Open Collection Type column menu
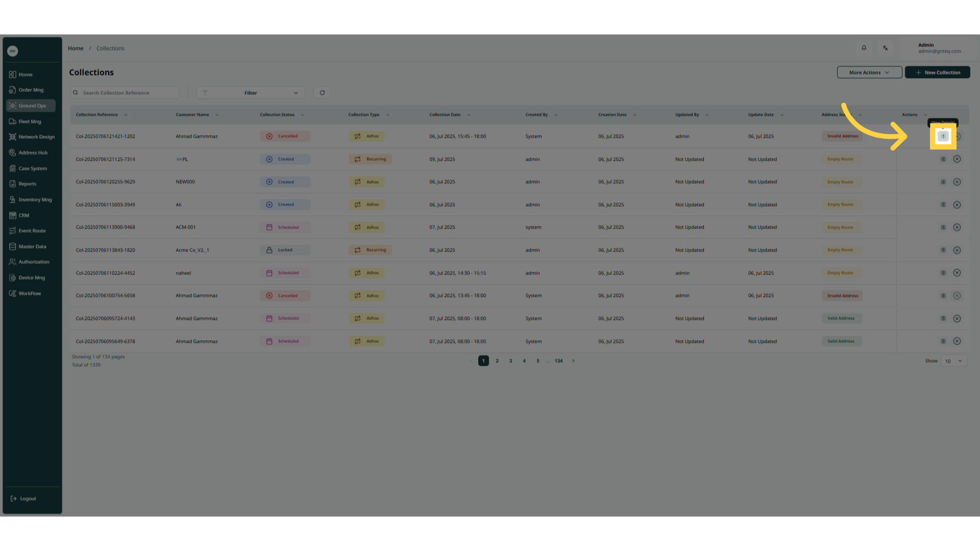This screenshot has width=980, height=551. (x=387, y=115)
